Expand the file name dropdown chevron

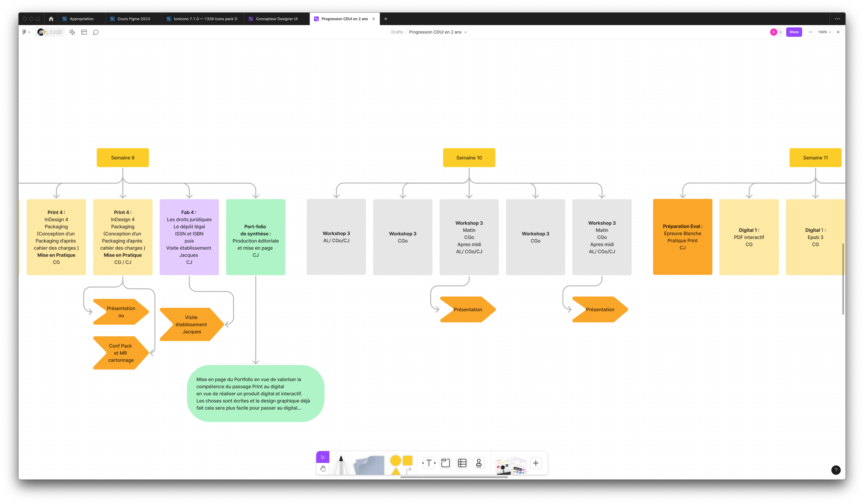pos(465,32)
